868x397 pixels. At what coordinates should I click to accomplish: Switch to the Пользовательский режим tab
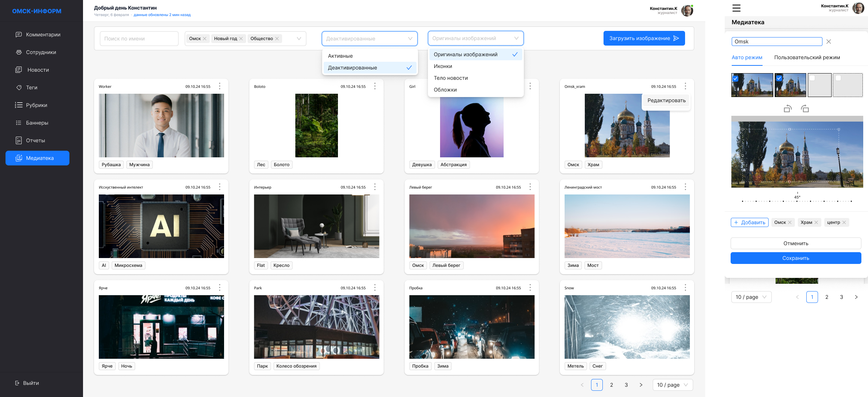pyautogui.click(x=807, y=57)
